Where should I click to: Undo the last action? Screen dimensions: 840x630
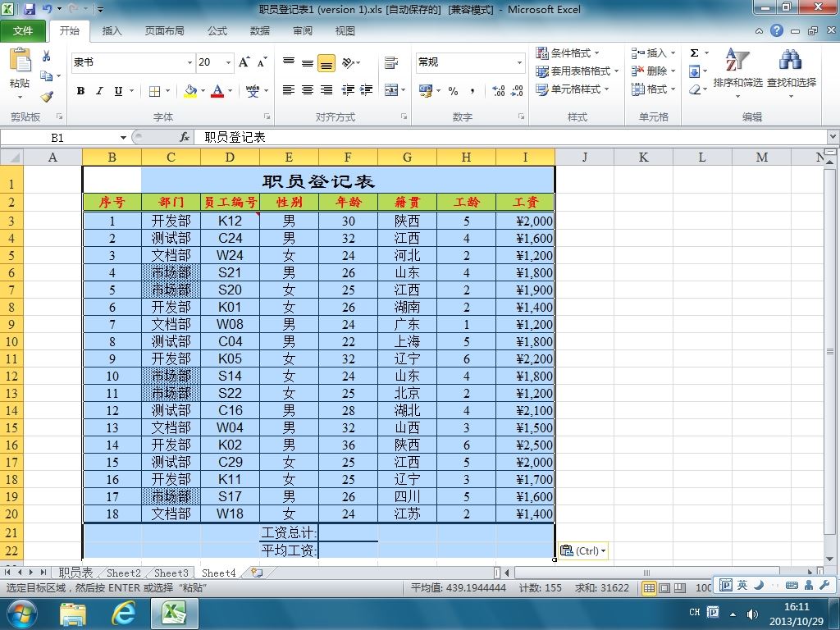click(47, 9)
